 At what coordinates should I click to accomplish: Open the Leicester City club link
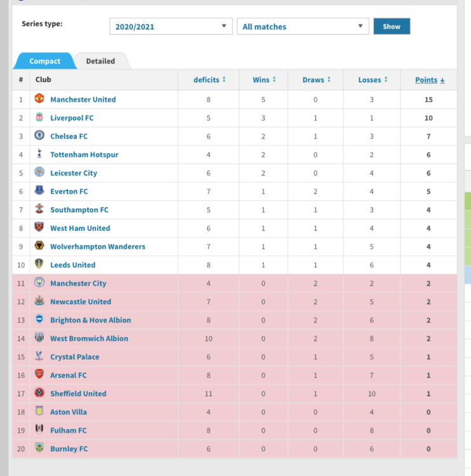(74, 173)
